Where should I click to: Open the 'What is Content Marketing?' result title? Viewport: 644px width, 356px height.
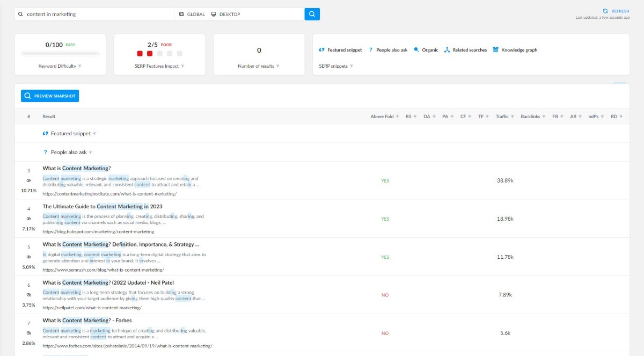(77, 168)
